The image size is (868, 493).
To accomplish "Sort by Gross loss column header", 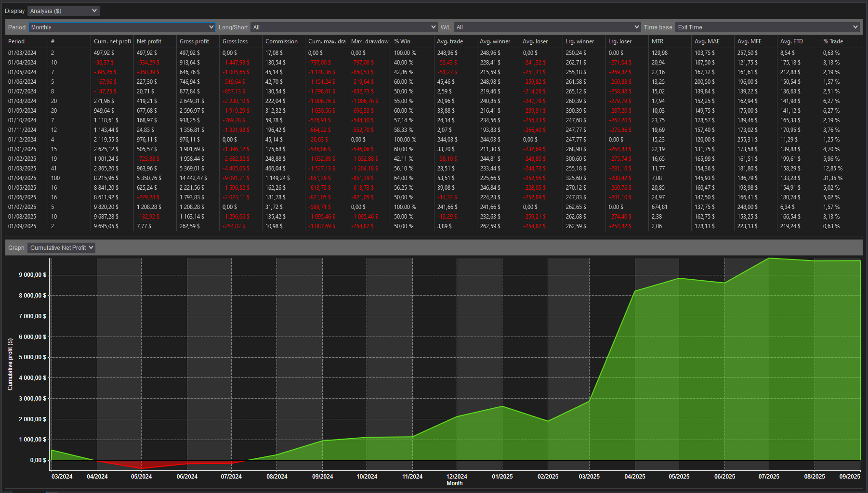I will 240,41.
